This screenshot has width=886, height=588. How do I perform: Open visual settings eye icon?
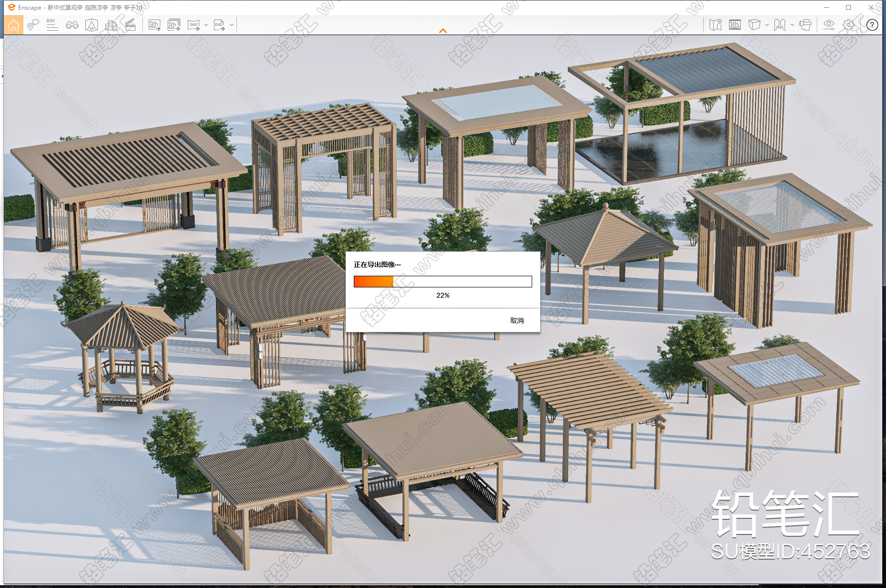pos(828,25)
